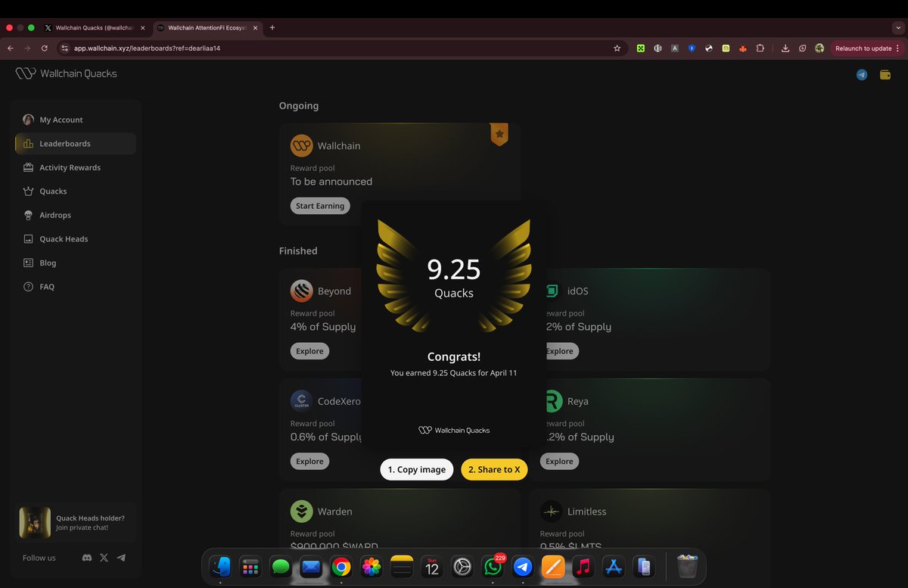
Task: Click Explore on the CodeXero card
Action: tap(309, 462)
